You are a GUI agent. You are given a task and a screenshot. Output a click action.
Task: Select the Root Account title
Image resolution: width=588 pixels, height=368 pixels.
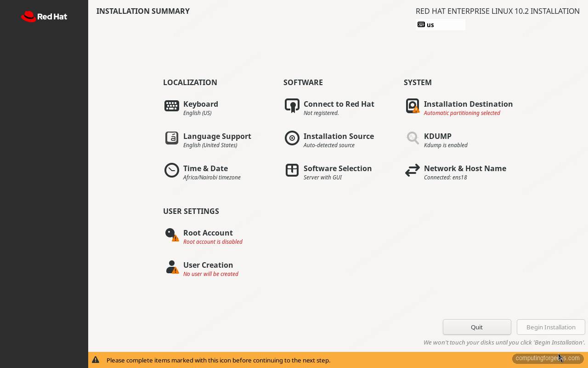(x=208, y=233)
